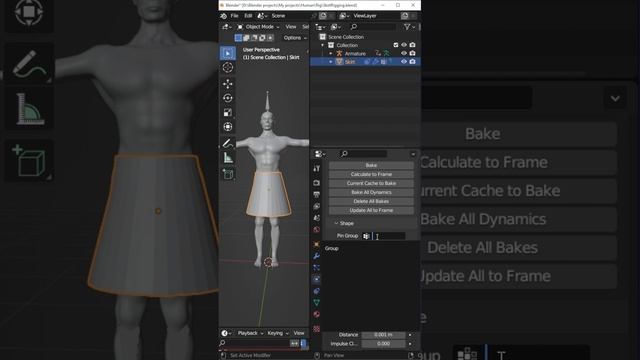Open the 3D viewport editor type dropdown
Screen dimensions: 640x360
tap(226, 27)
